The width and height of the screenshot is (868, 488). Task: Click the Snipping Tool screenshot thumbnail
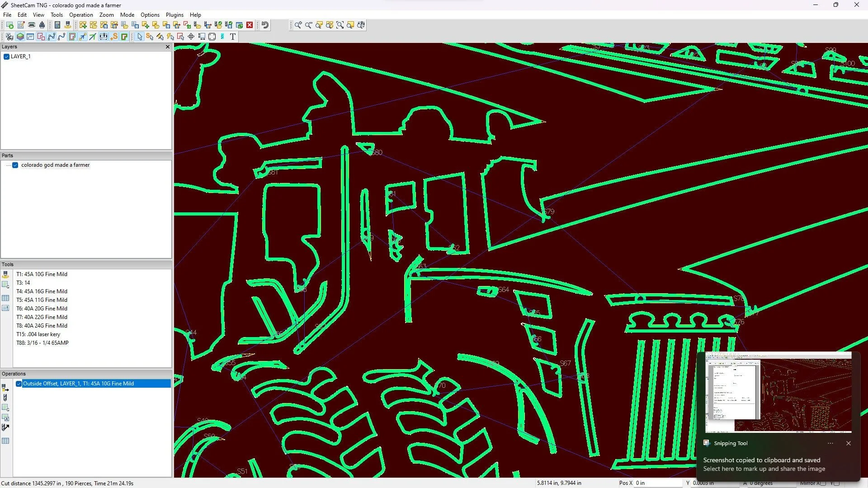(x=778, y=392)
